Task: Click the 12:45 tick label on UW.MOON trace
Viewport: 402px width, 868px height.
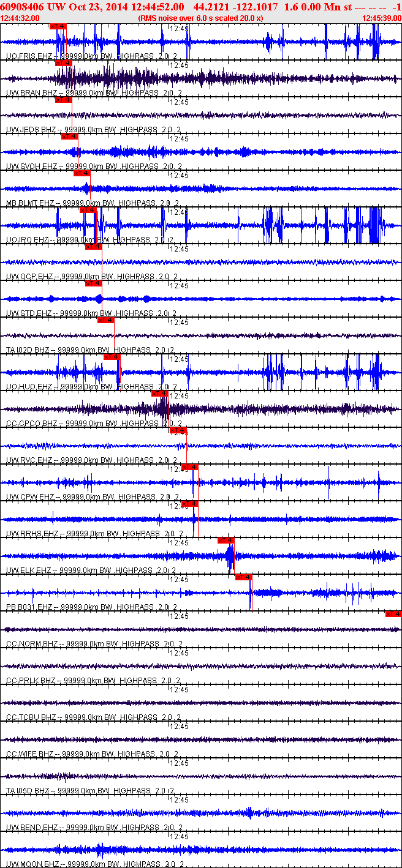Action: (x=179, y=836)
